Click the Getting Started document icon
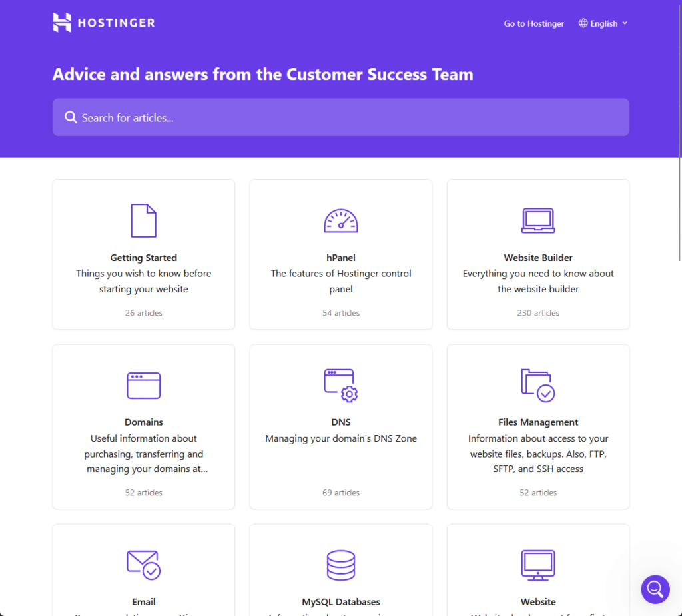This screenshot has height=616, width=682. 144,220
